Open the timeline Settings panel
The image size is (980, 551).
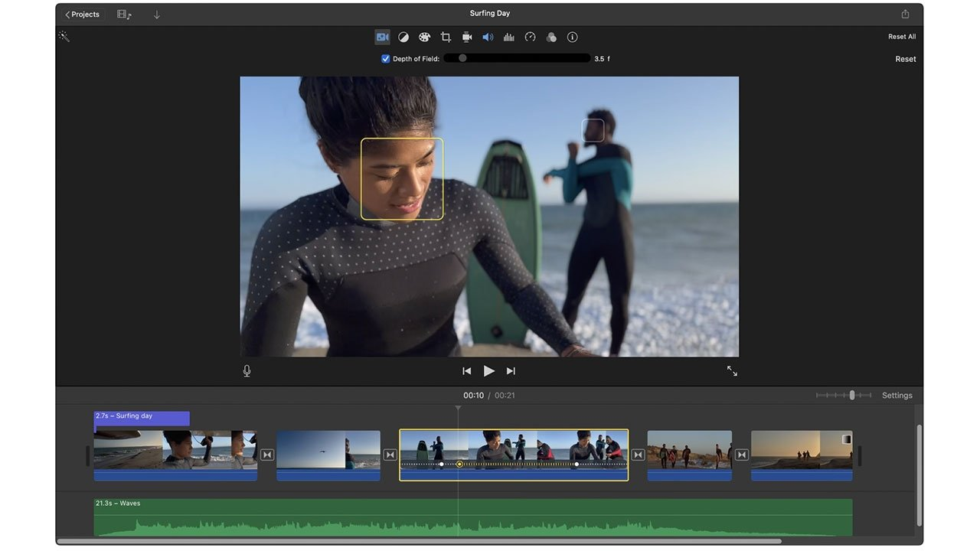[x=897, y=395]
